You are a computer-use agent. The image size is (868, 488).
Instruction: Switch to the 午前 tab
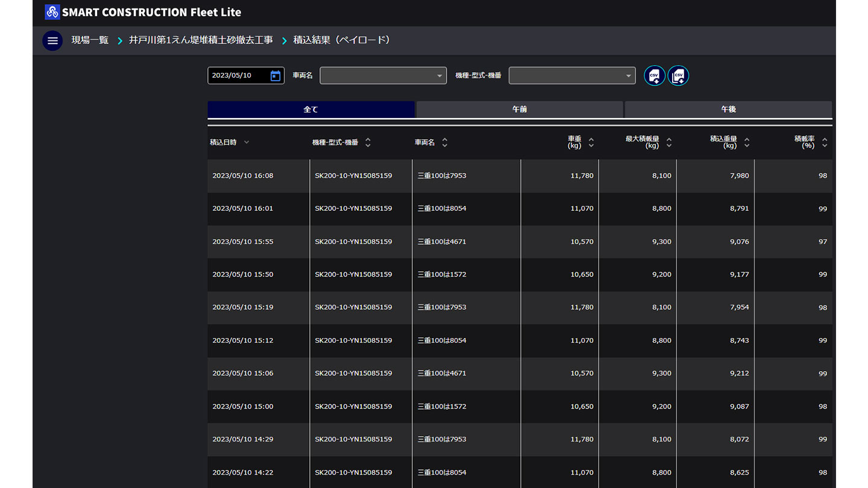pos(520,110)
